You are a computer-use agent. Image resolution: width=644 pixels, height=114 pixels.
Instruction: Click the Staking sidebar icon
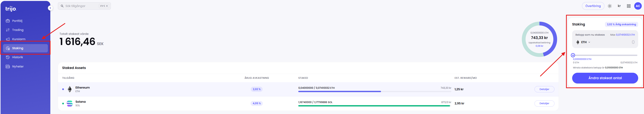point(8,48)
